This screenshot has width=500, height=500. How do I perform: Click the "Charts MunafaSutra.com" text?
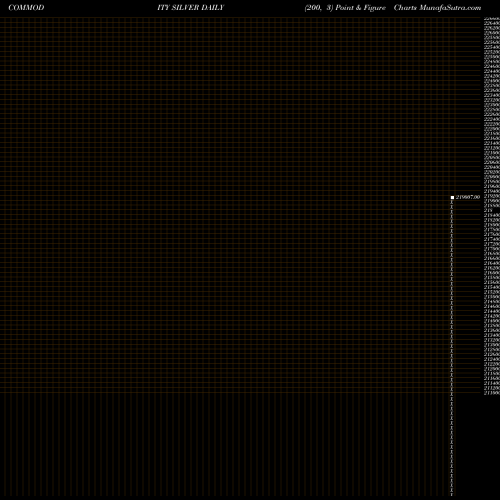click(x=437, y=8)
